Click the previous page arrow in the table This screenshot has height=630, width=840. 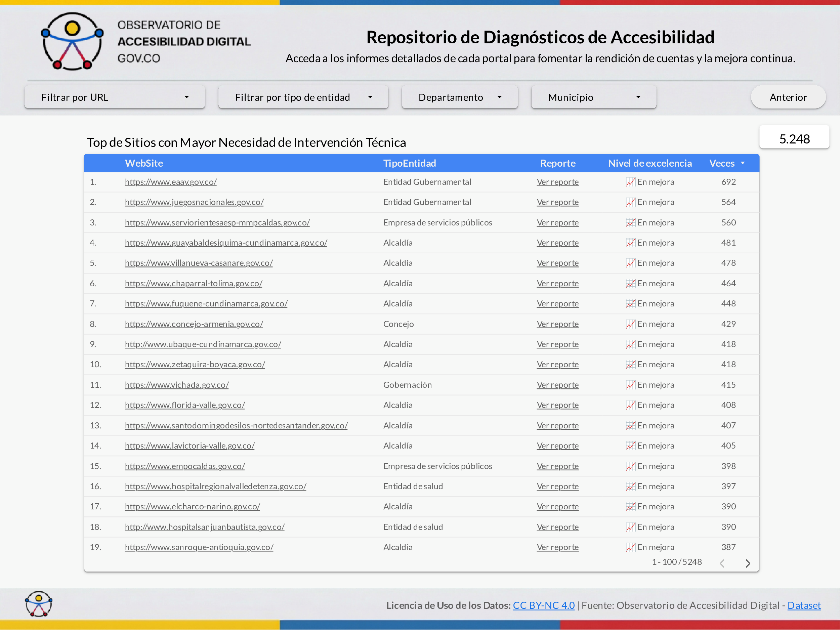[722, 563]
